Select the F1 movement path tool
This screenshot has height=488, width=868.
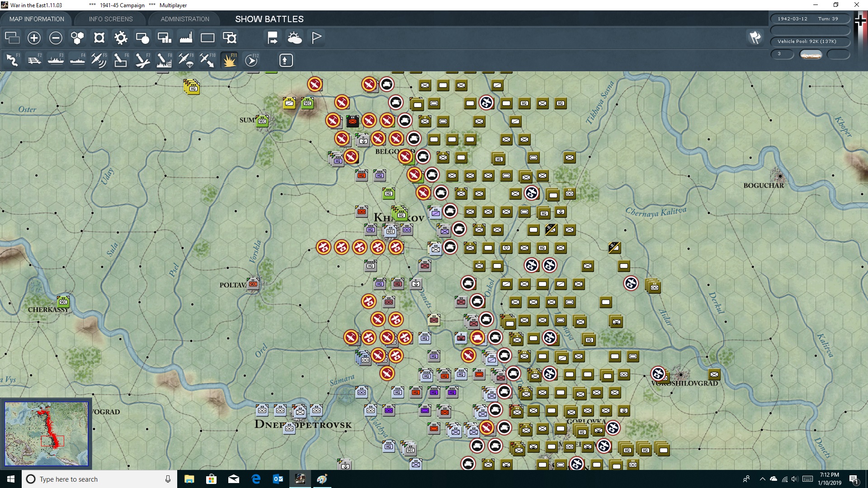coord(12,60)
